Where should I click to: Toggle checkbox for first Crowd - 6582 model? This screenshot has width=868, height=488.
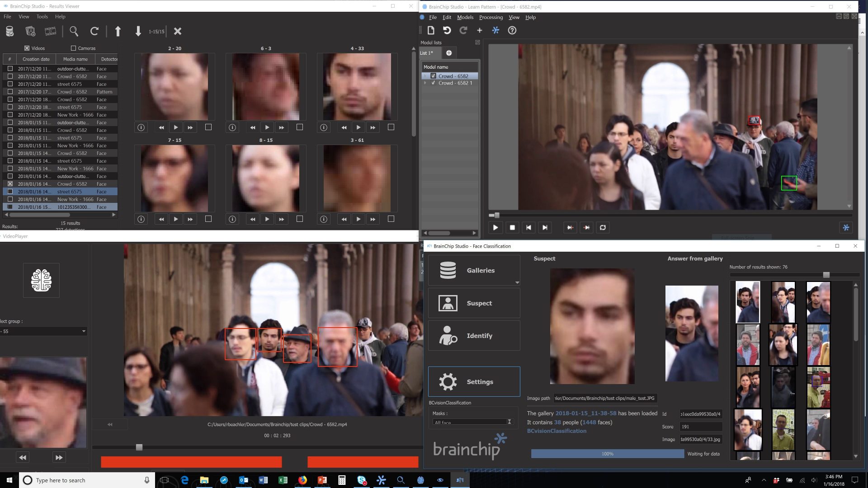(x=433, y=76)
